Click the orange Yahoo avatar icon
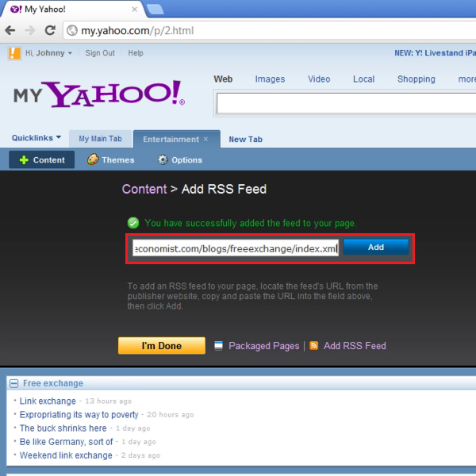 [x=14, y=53]
